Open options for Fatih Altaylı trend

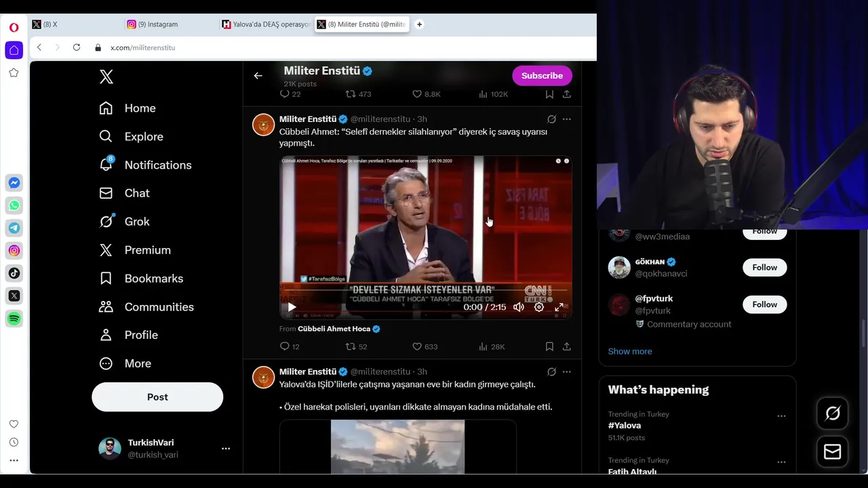tap(781, 462)
